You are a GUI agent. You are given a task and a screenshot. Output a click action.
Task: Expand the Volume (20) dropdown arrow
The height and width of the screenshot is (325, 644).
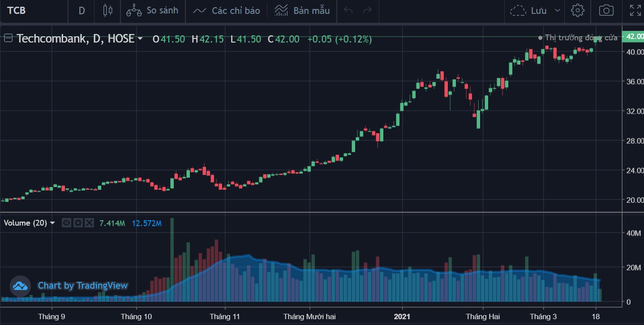(52, 223)
